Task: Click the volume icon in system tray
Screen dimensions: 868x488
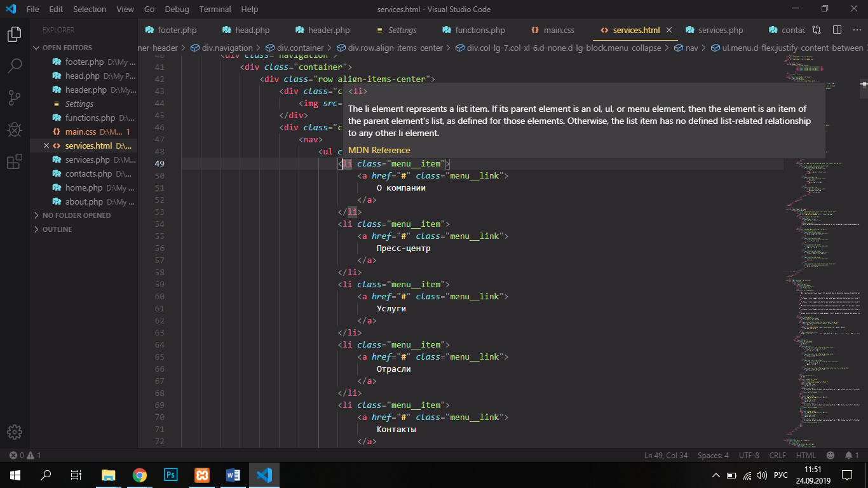Action: pos(762,475)
